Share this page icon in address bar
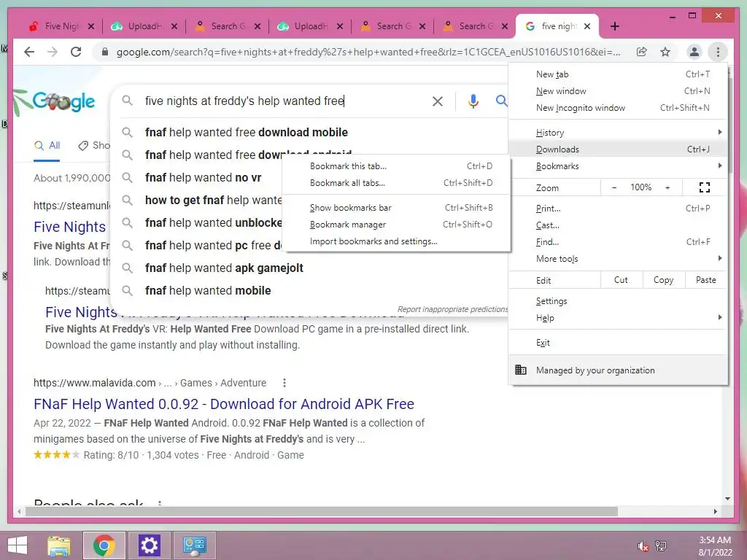This screenshot has height=560, width=747. [642, 52]
